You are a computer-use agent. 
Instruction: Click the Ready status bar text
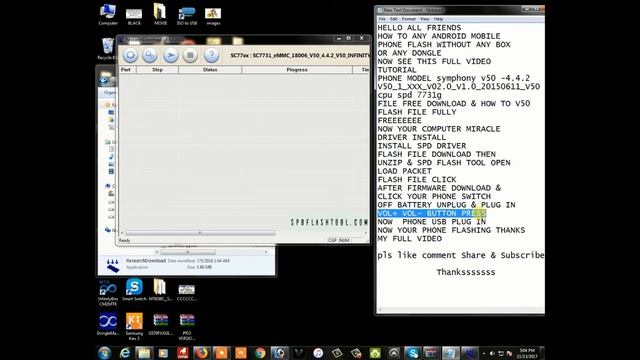[x=124, y=240]
